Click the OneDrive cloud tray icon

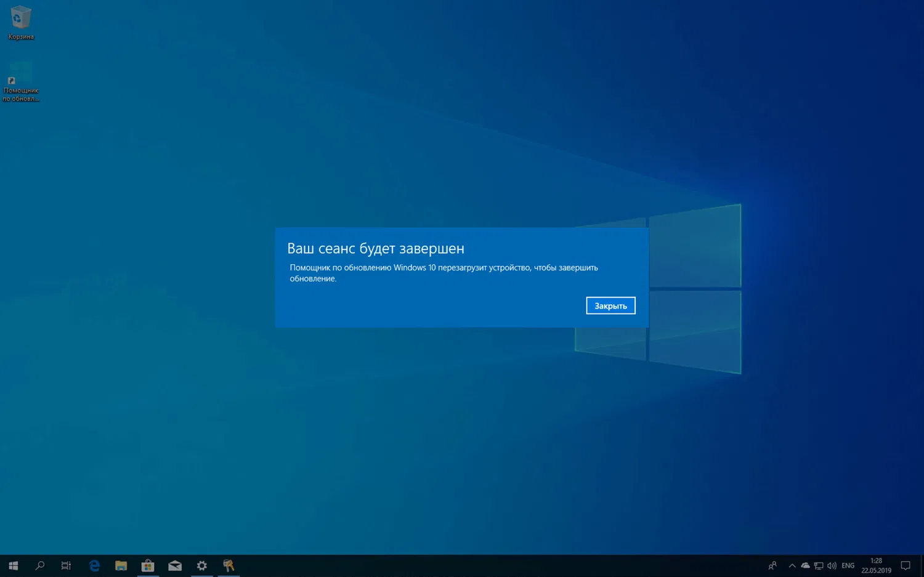(x=805, y=565)
